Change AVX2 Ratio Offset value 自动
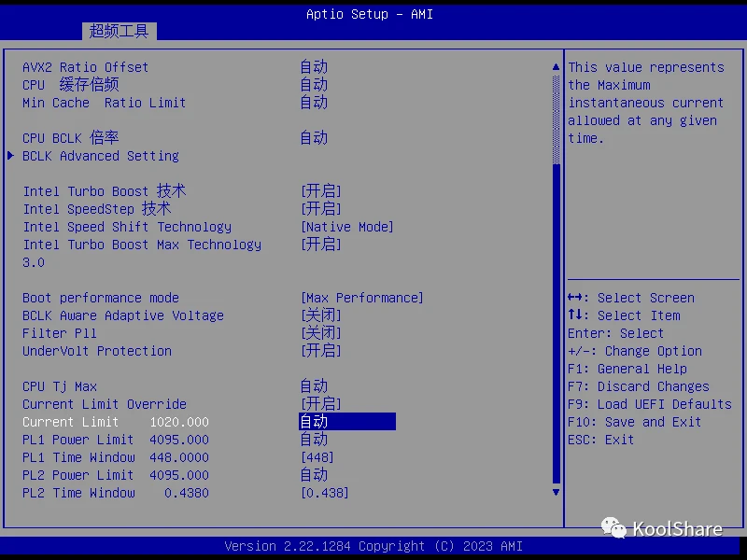 tap(314, 67)
